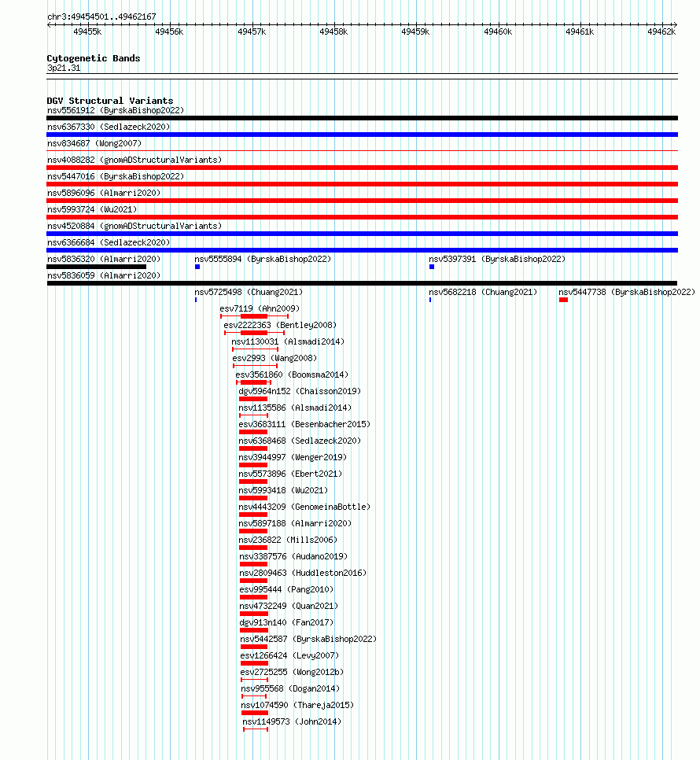Open nsv5447016 (ByrskaBishop2022) variant details

coord(116,176)
